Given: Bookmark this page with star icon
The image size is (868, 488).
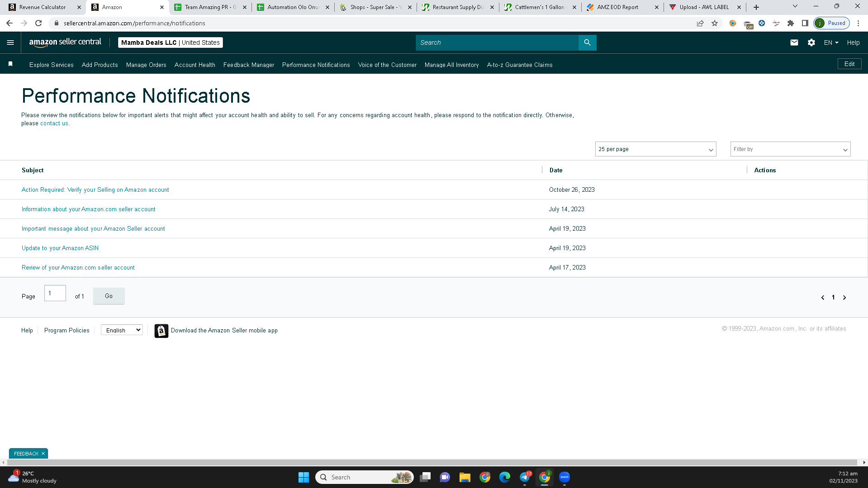Looking at the screenshot, I should point(715,23).
